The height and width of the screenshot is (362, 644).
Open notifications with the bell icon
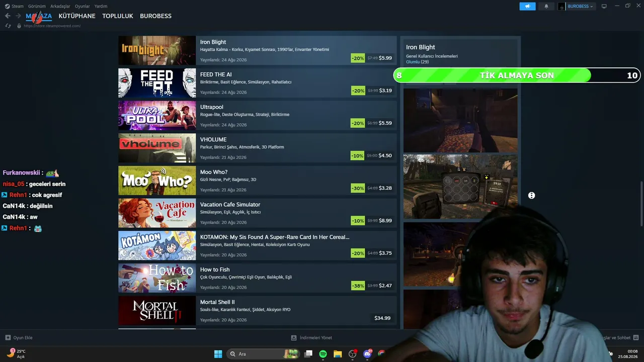coord(546,6)
